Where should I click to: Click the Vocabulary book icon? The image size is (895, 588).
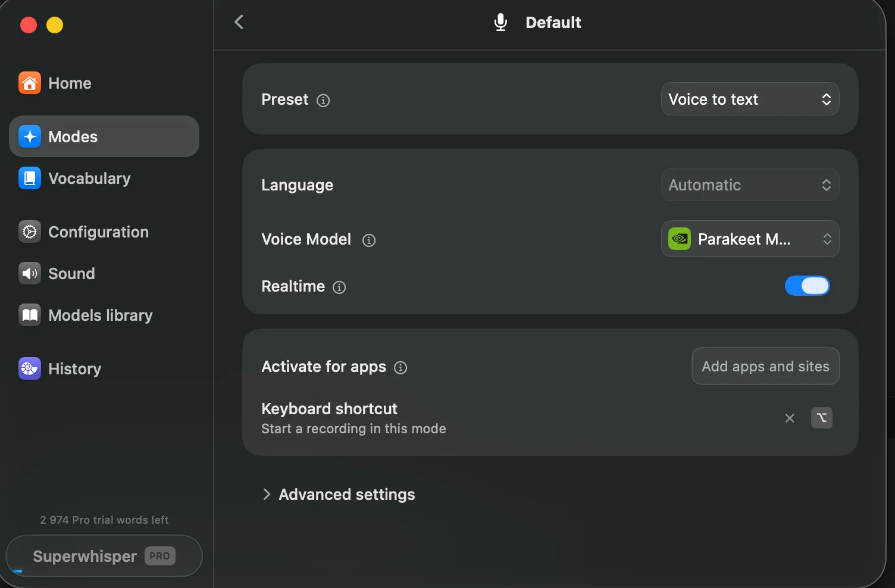[30, 178]
